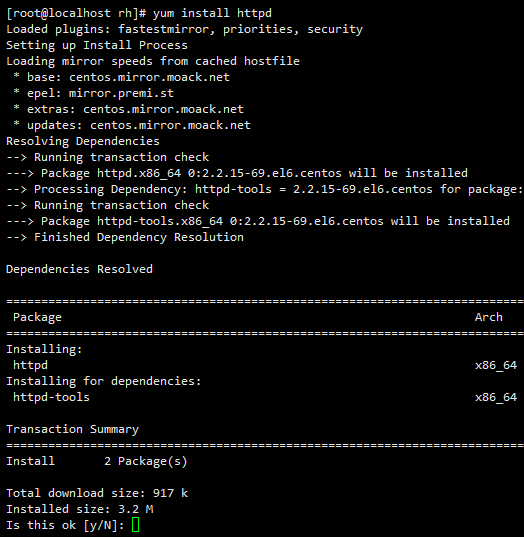
Task: Click the httpd-tools dependency row name
Action: 51,397
